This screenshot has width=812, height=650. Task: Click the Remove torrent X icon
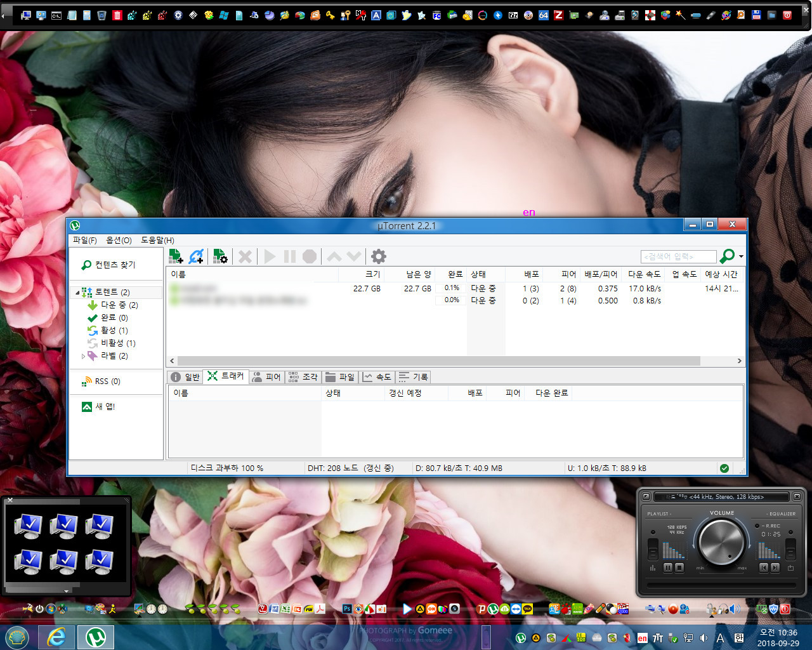[x=245, y=256]
